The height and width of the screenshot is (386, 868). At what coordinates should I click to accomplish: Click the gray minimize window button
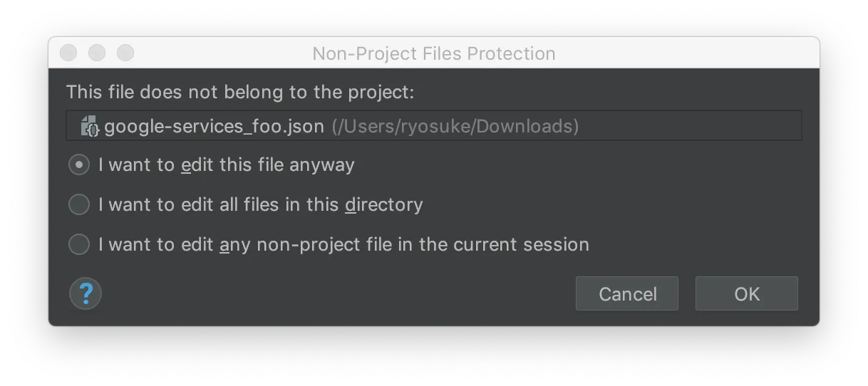[97, 53]
